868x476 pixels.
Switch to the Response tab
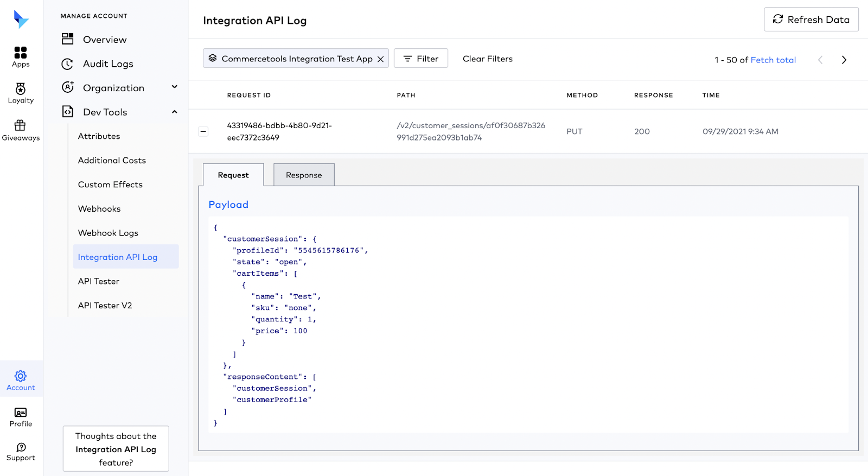click(x=304, y=175)
